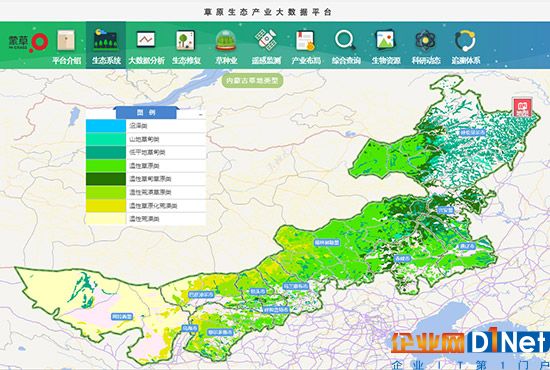Click the 生物资源 picture icon
This screenshot has height=370, width=550.
385,40
